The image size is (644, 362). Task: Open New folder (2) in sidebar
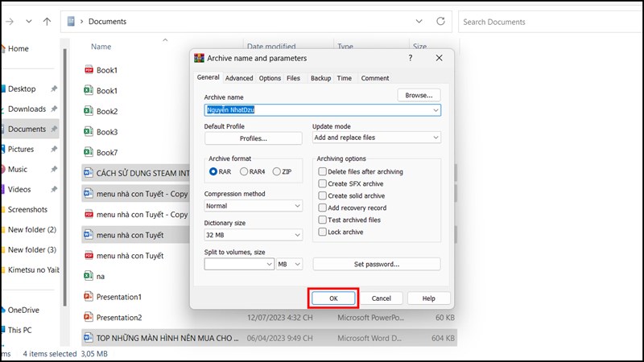point(32,229)
